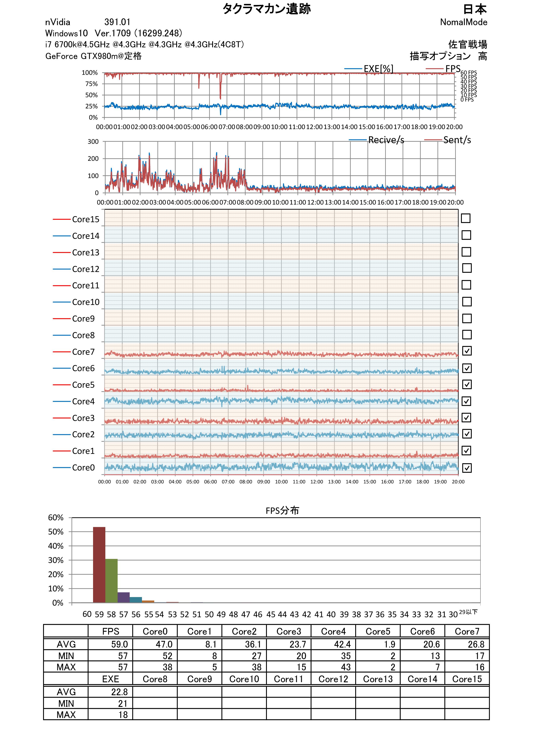Select the Core0 AVG cell showing 47.0
534x756 pixels.
[x=155, y=644]
